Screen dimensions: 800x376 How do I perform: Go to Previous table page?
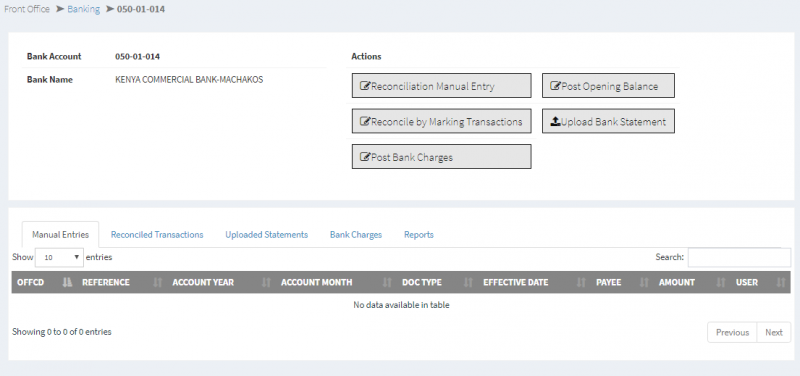tap(732, 332)
